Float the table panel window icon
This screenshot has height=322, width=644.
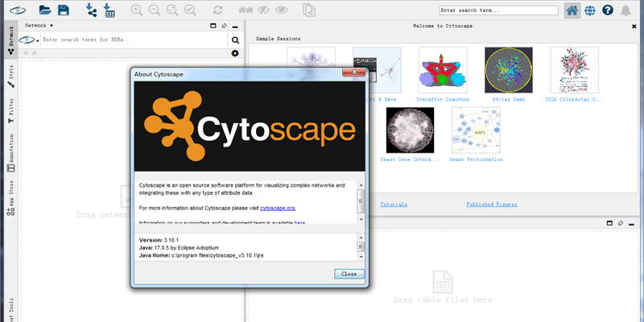tap(609, 223)
